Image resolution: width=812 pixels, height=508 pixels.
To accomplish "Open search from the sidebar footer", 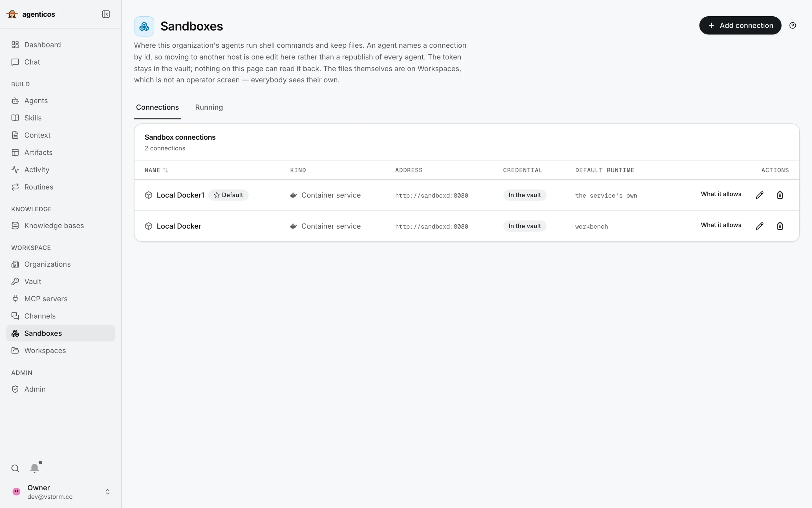I will tap(15, 468).
